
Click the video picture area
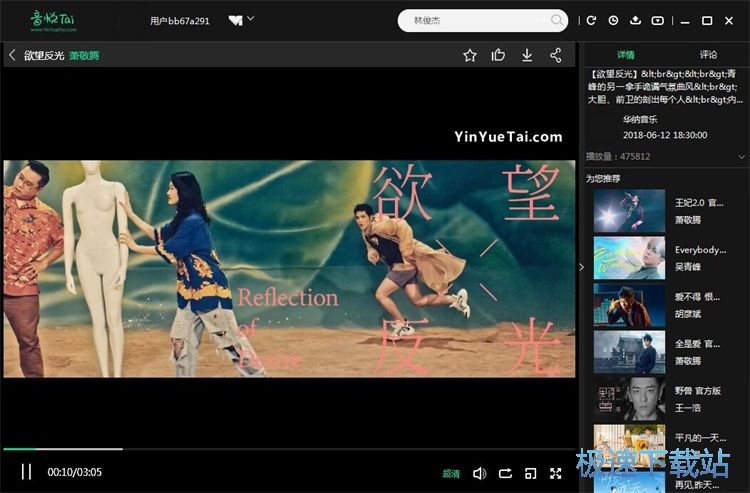click(x=289, y=269)
